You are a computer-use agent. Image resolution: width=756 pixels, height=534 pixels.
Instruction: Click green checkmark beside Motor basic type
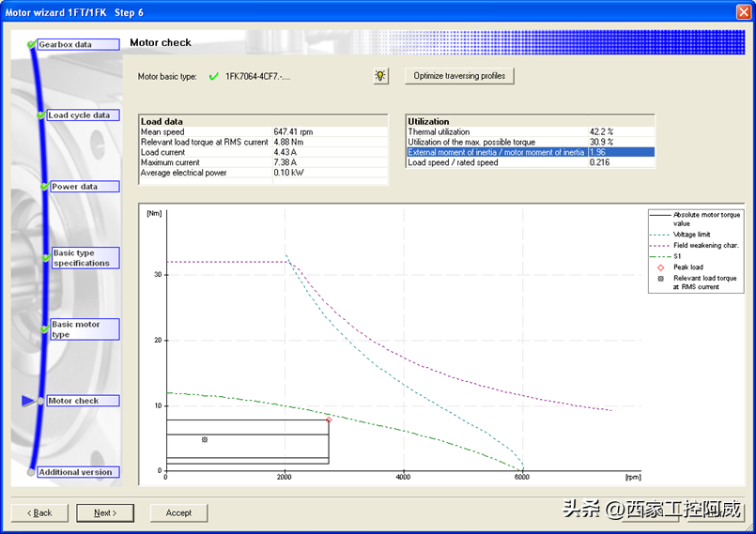(213, 76)
